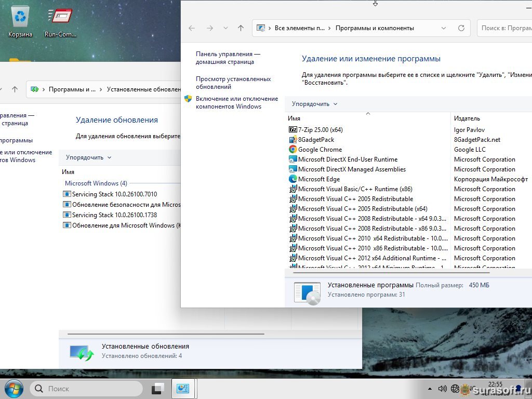Viewport: 532px width, 399px height.
Task: Collapse the Microsoft Windows (4) group
Action: click(96, 183)
